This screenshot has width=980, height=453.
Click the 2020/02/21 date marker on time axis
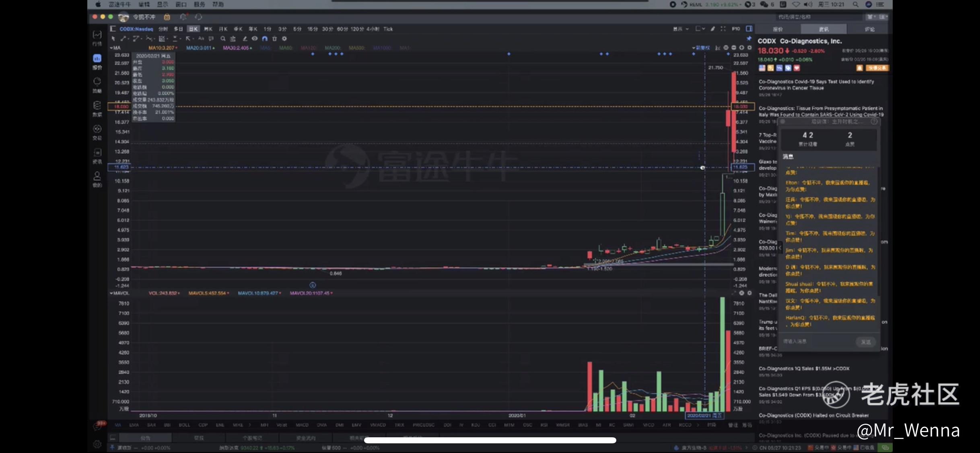click(x=704, y=416)
